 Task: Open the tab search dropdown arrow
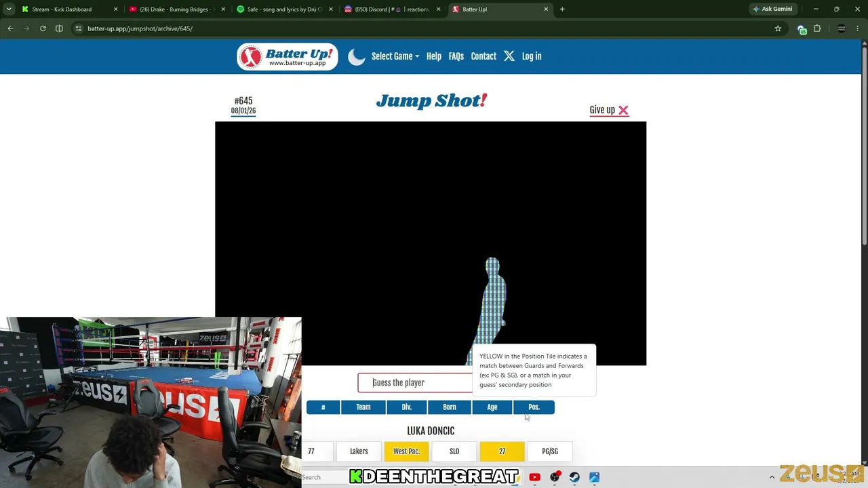coord(9,9)
